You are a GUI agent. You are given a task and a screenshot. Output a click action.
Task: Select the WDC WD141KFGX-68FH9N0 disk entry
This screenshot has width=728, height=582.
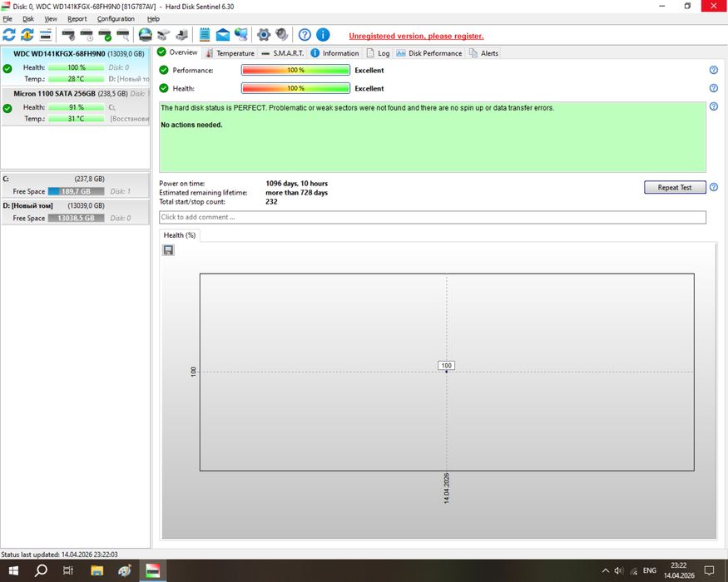click(75, 67)
